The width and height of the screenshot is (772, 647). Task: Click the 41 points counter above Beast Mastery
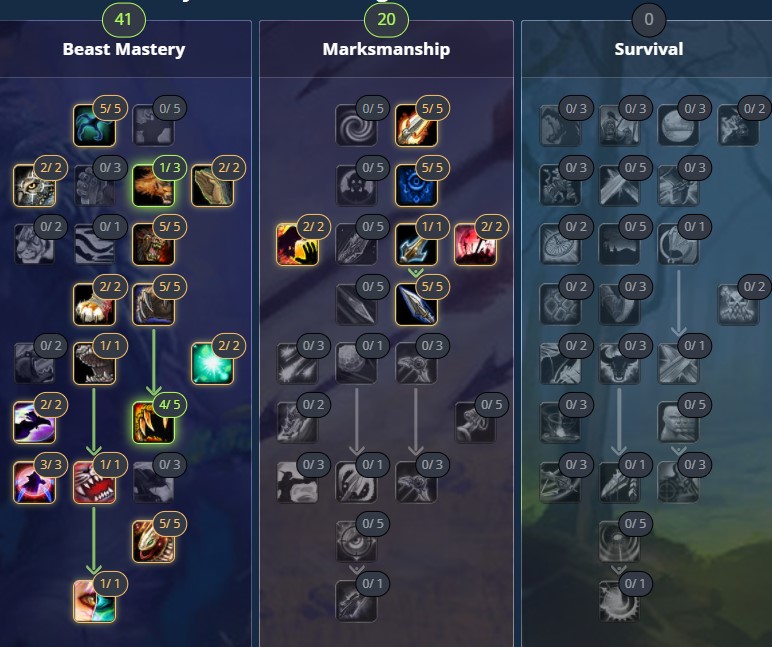124,20
